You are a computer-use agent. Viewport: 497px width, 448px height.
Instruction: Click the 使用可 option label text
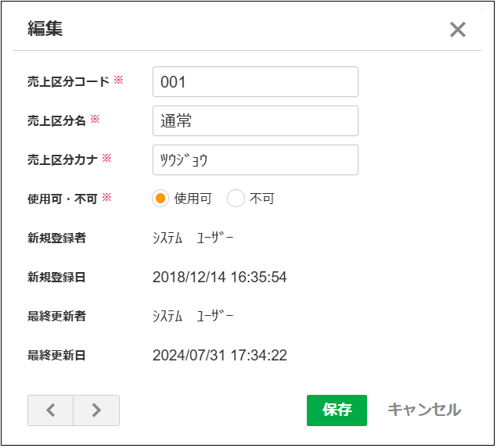coord(193,199)
